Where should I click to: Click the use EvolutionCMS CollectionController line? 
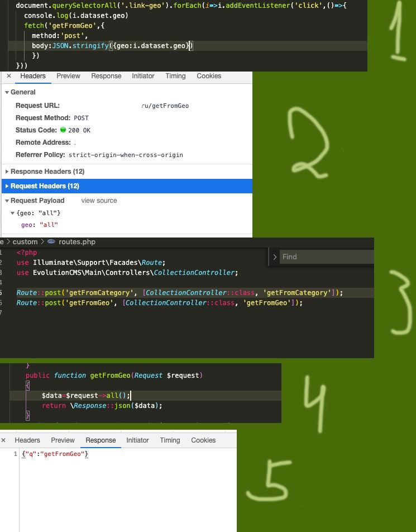[x=127, y=273]
